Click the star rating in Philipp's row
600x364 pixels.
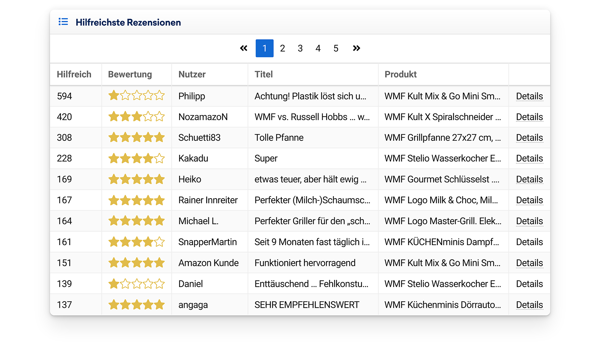tap(136, 96)
